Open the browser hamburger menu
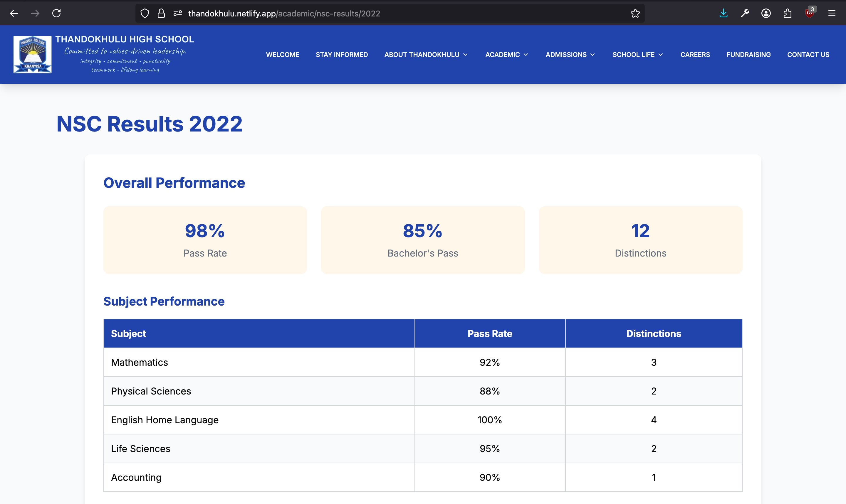The image size is (846, 504). [831, 13]
